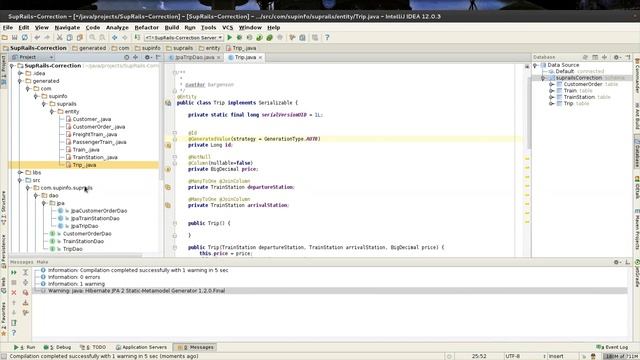Click the Synchronize refresh icon in toolbar
This screenshot has width=640, height=360.
point(24,38)
